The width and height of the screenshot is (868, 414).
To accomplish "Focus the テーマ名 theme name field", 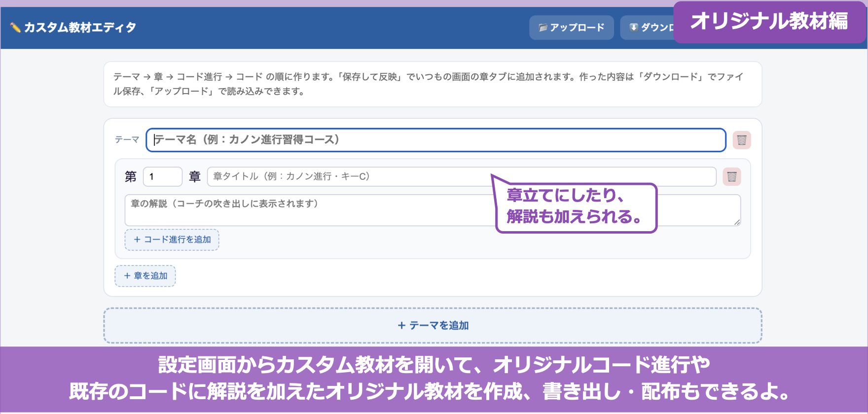I will coord(436,140).
